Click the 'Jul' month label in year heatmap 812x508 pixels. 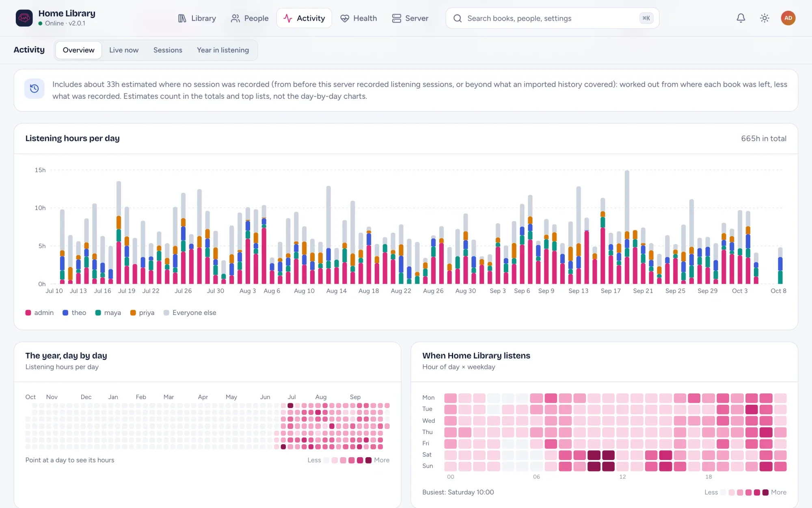[x=292, y=397]
